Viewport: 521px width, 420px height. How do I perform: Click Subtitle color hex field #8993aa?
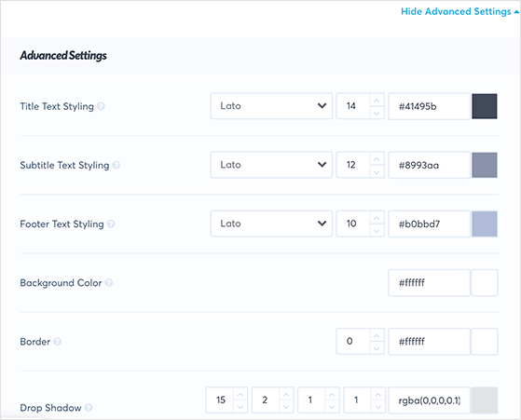(430, 165)
